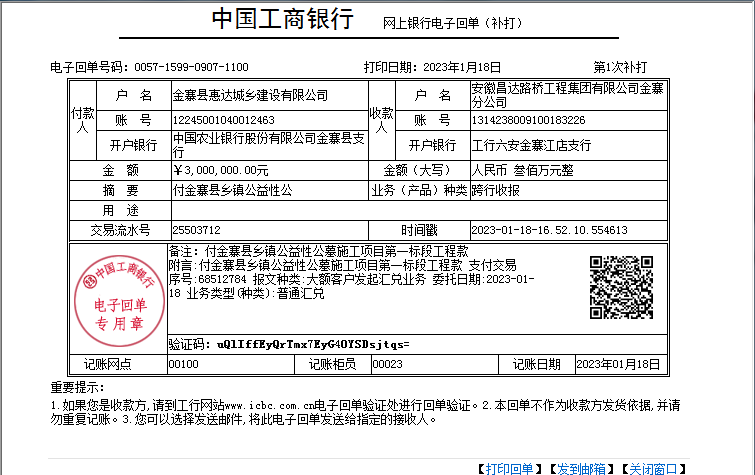Click the payee account number 1314238009100183226
This screenshot has width=755, height=475.
coord(528,120)
